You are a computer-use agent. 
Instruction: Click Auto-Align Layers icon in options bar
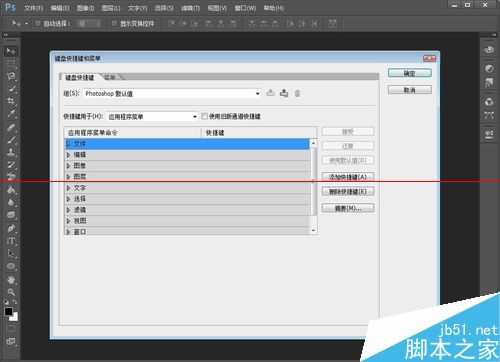click(x=332, y=23)
